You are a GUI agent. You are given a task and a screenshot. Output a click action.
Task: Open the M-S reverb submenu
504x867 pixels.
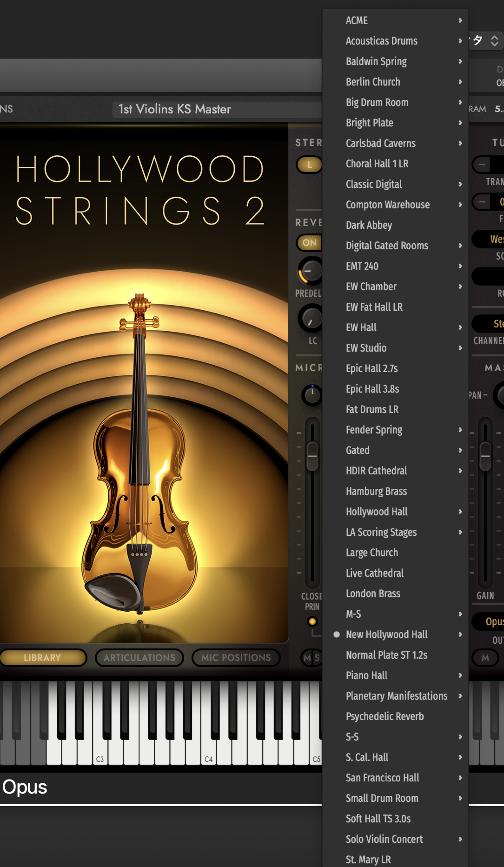(x=395, y=614)
